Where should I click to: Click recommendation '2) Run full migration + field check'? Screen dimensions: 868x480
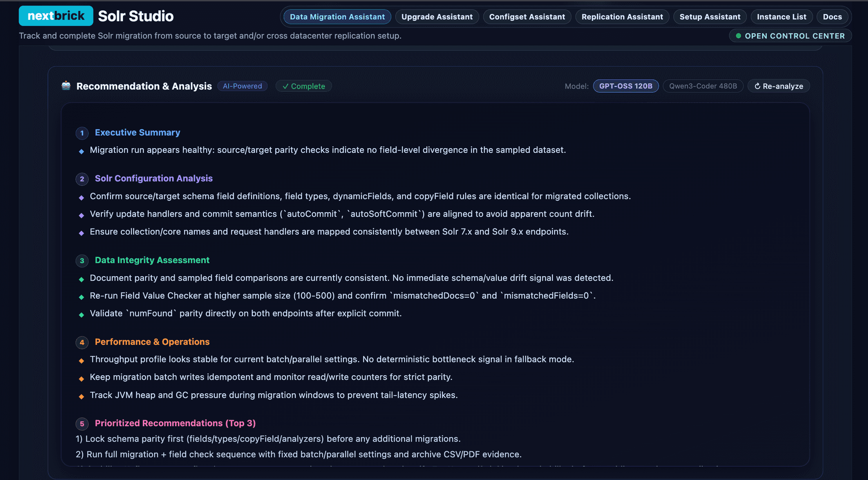coord(299,454)
